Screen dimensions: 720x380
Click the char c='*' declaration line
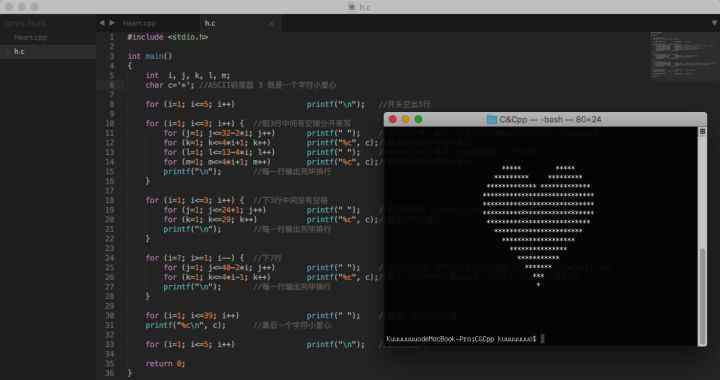[x=170, y=85]
